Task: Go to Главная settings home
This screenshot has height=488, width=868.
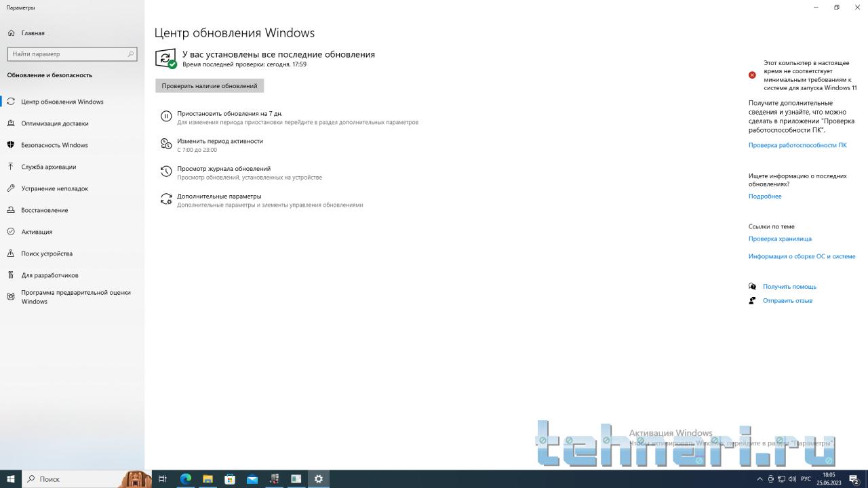Action: (26, 33)
